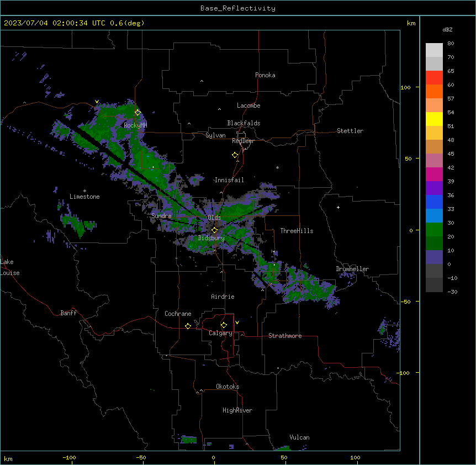476x465 pixels.
Task: Select the blue 36 dBZ swatch
Action: click(x=434, y=202)
